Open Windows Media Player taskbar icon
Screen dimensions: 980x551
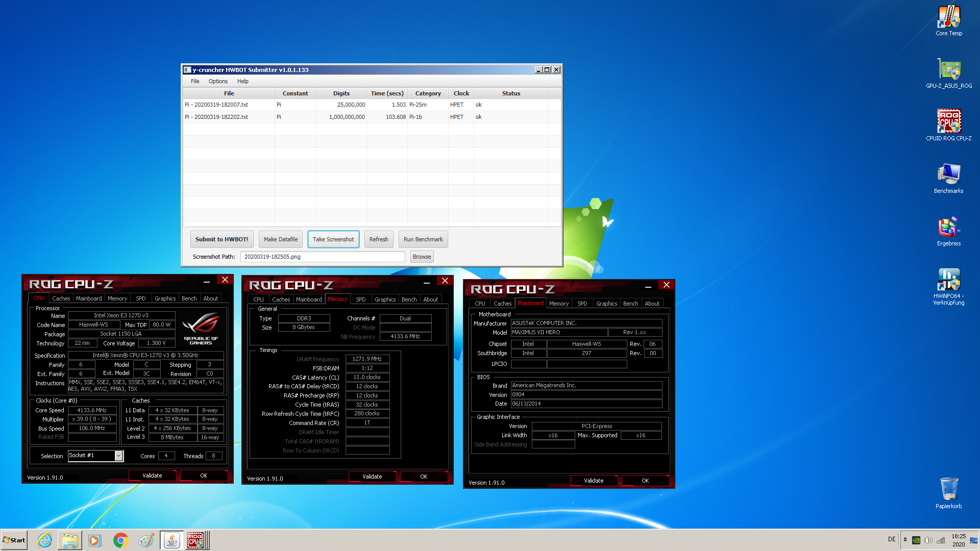tap(95, 540)
